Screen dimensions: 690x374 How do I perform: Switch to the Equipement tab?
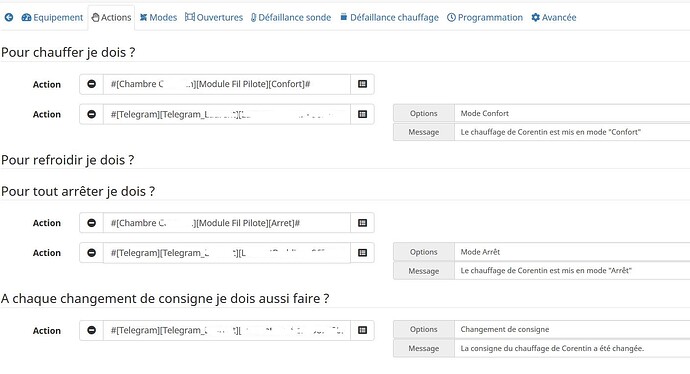[52, 18]
